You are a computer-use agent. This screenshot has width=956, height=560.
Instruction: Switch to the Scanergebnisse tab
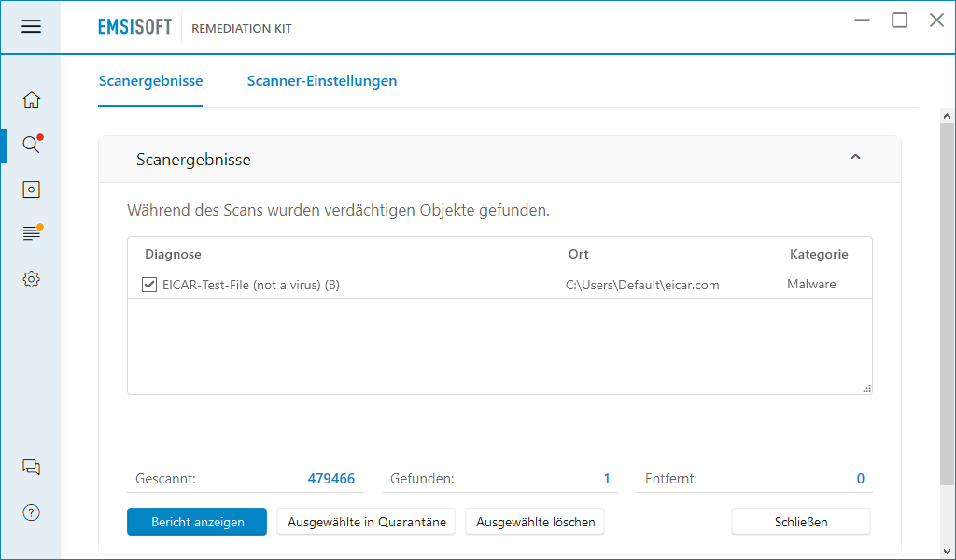point(150,81)
